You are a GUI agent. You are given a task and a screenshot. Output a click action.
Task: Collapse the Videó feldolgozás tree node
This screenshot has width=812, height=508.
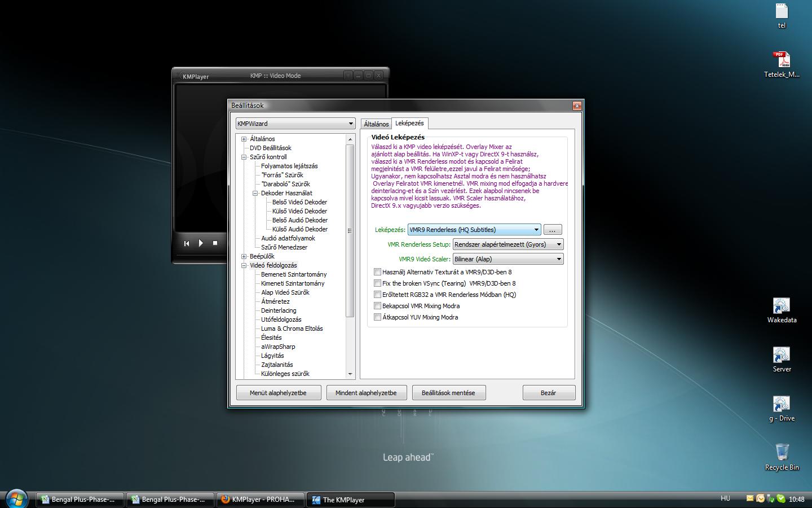coord(244,265)
